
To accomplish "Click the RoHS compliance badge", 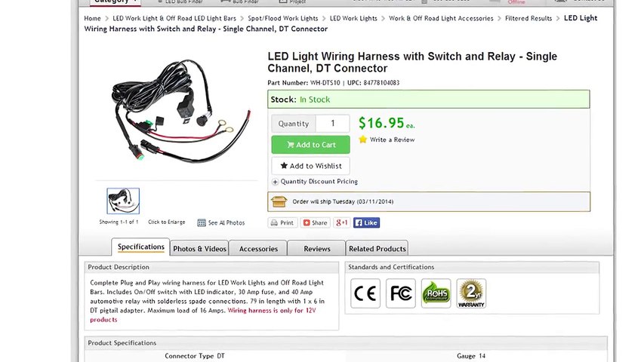I will pos(436,293).
